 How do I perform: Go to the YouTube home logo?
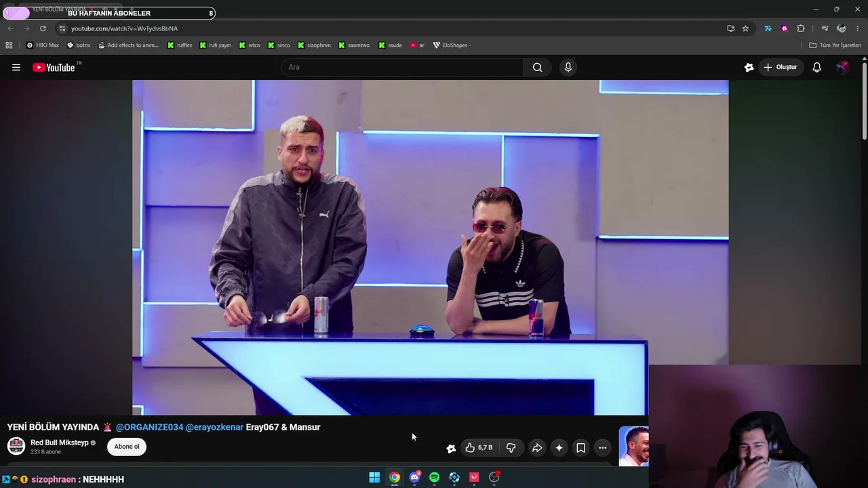54,67
